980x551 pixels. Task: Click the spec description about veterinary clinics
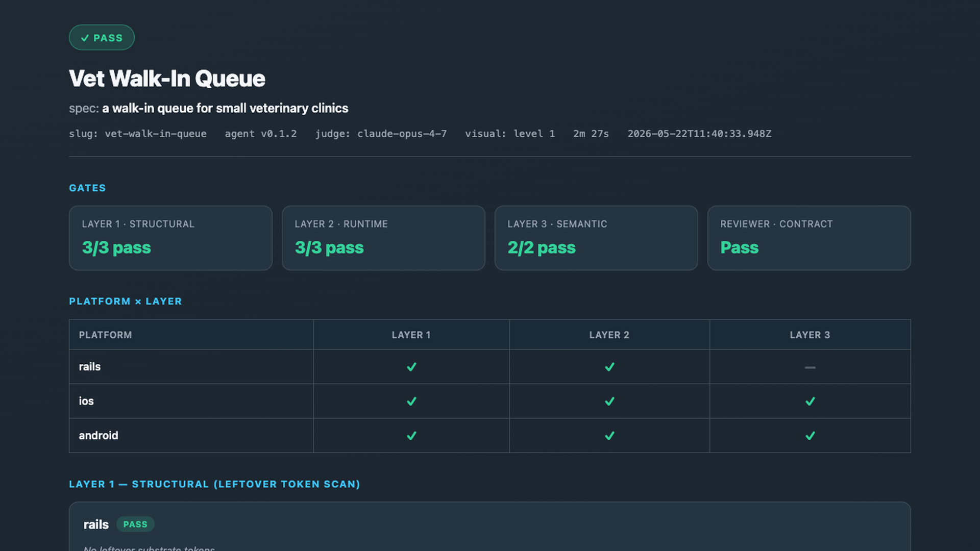coord(225,108)
